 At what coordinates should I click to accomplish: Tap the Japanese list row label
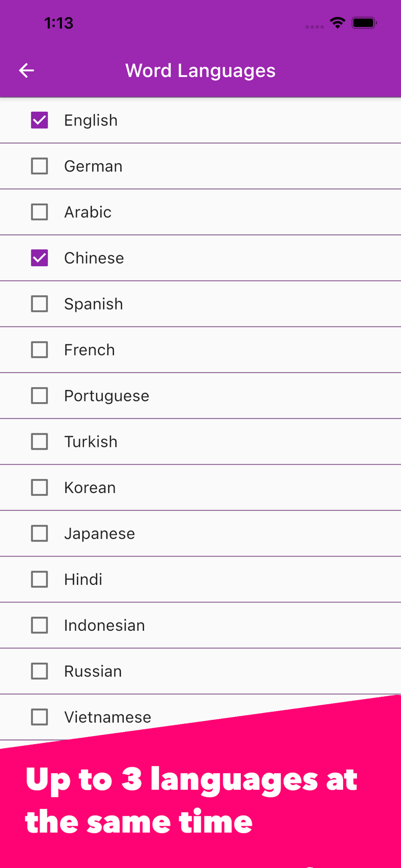pyautogui.click(x=100, y=534)
